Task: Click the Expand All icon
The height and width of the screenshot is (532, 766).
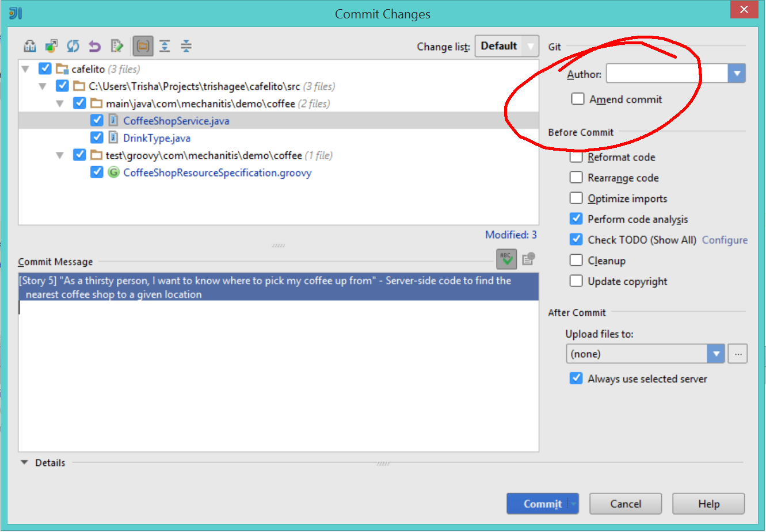Action: tap(165, 45)
